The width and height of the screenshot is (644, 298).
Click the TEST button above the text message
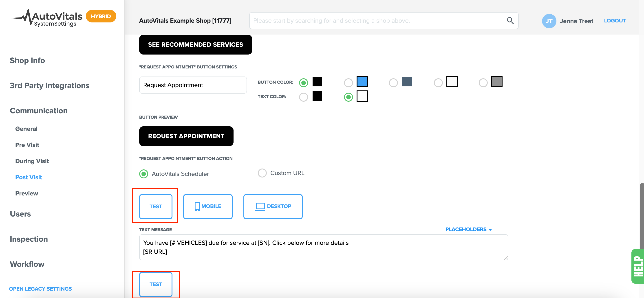coord(156,206)
